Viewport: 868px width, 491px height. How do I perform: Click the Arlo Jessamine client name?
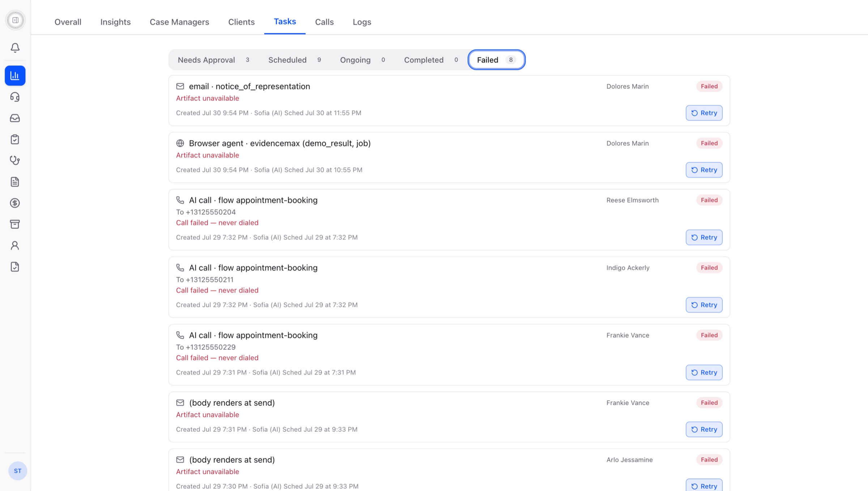click(x=629, y=460)
